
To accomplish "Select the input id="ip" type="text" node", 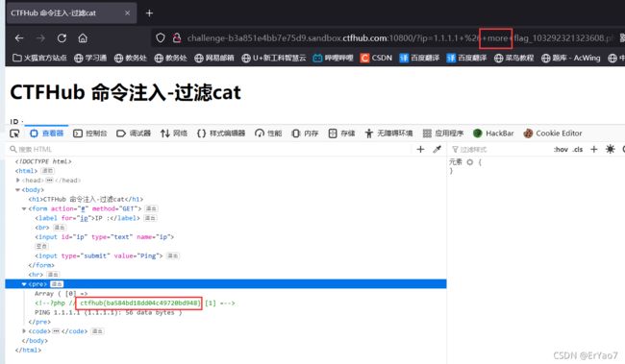I will pyautogui.click(x=105, y=237).
